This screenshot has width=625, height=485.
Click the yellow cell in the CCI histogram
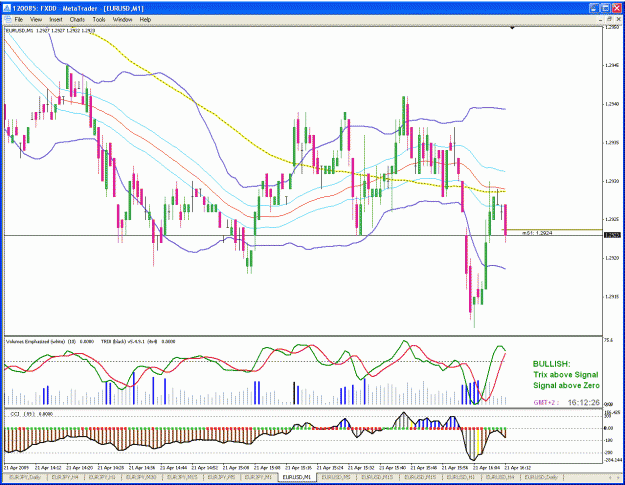coord(478,442)
